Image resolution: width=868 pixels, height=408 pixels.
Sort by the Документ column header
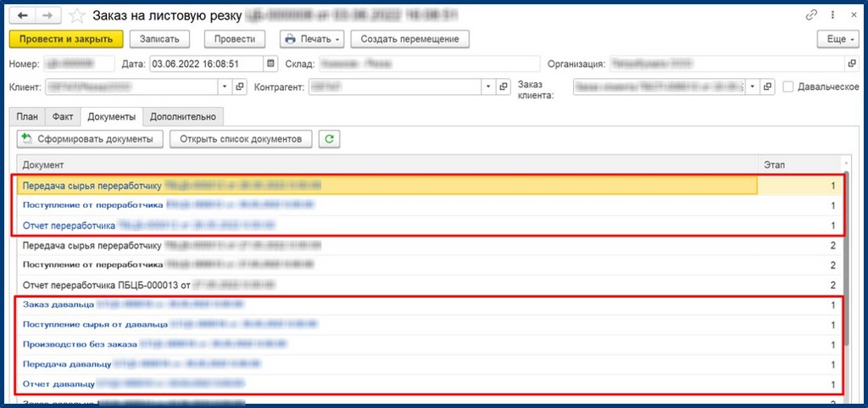coord(387,165)
